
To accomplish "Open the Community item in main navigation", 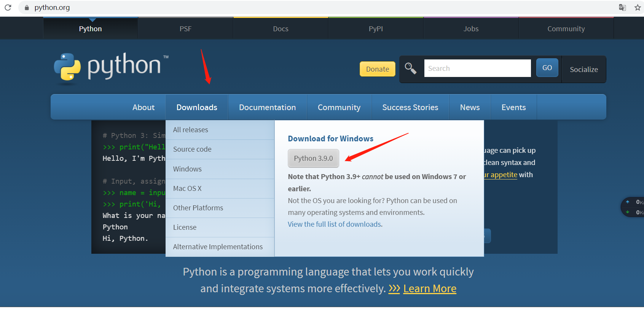I will [339, 107].
